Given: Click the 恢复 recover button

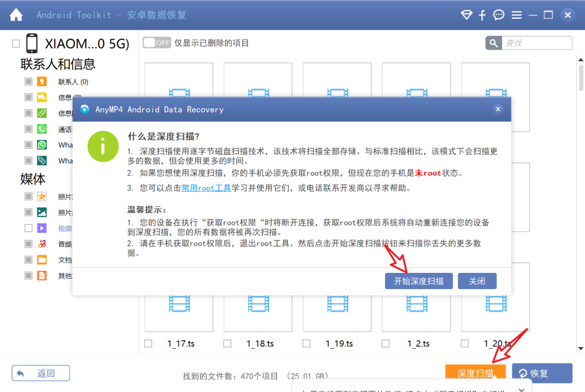Looking at the screenshot, I should (542, 374).
